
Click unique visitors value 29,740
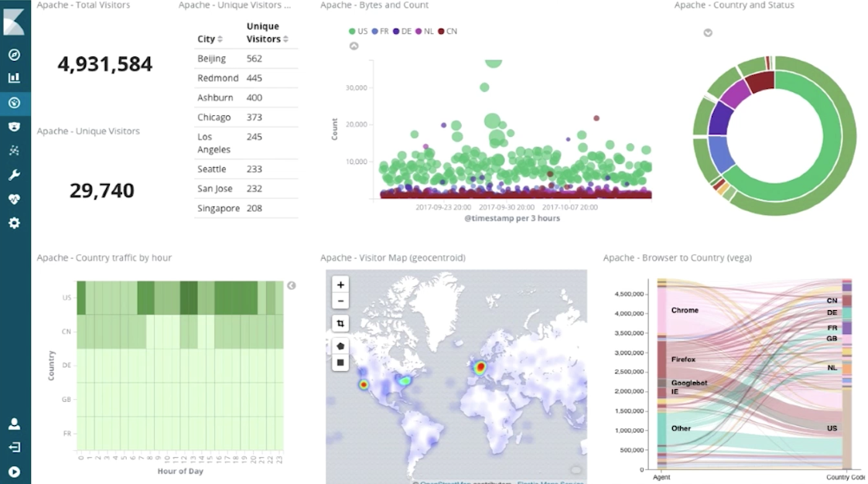coord(102,191)
